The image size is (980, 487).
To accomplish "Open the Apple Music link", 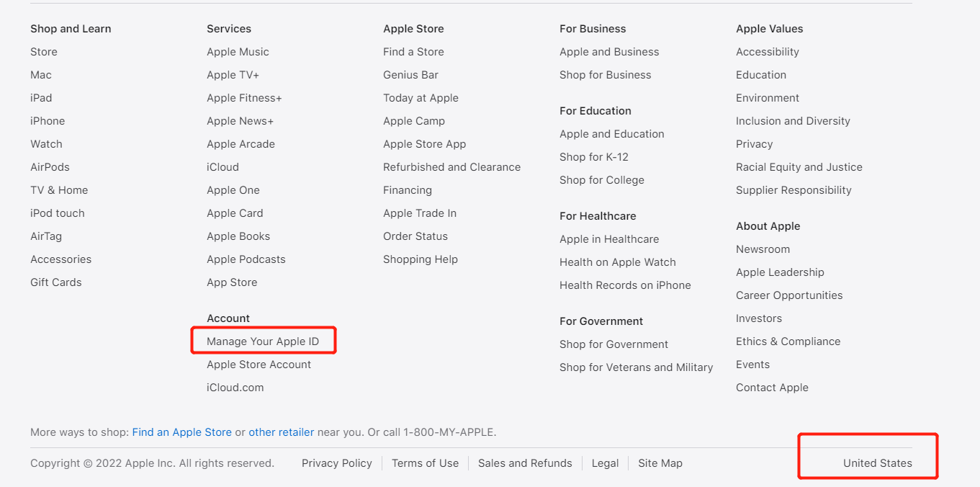I will [x=238, y=52].
